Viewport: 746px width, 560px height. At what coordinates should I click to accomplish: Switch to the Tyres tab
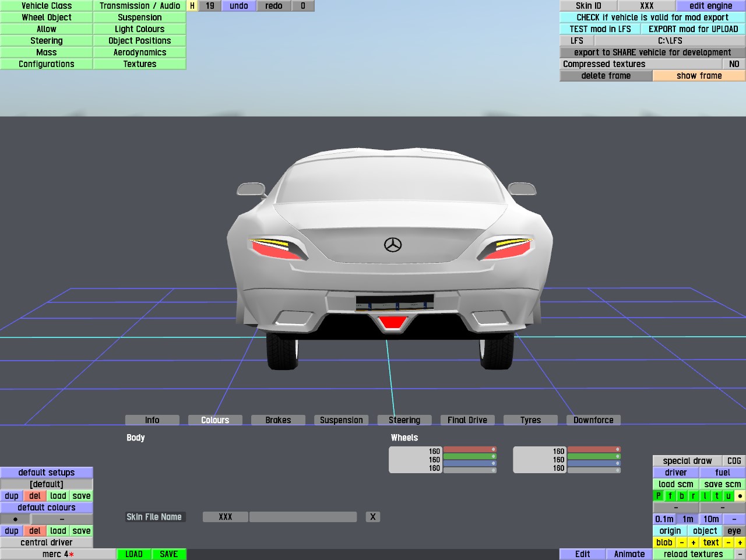(530, 420)
